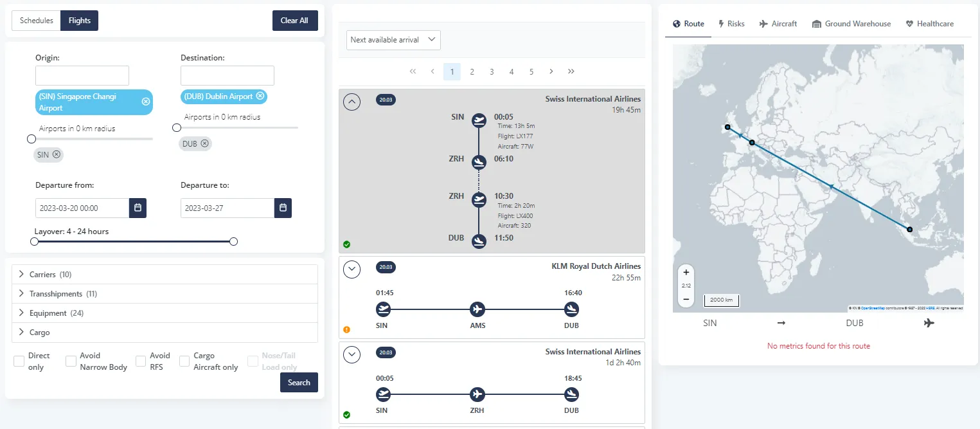Open the Ground Warehouse tab

coord(851,24)
